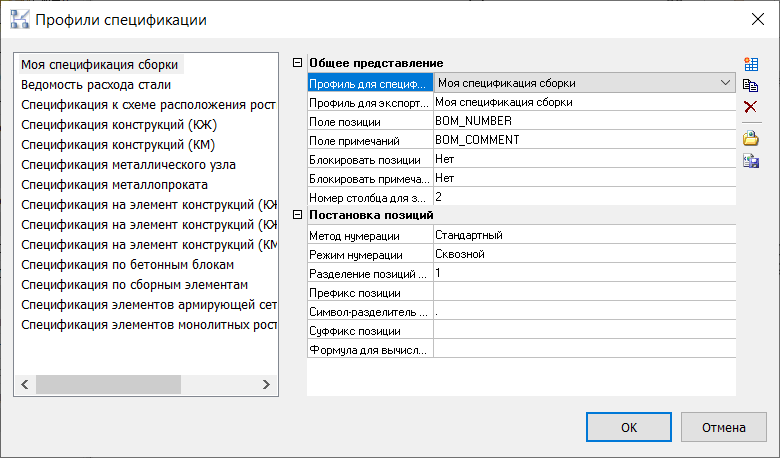
Task: Select Ведомость расхода стали in list
Action: pyautogui.click(x=96, y=85)
